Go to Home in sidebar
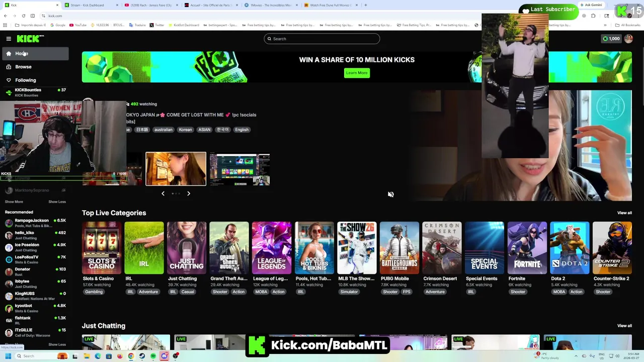Viewport: 644px width, 362px height. point(35,53)
